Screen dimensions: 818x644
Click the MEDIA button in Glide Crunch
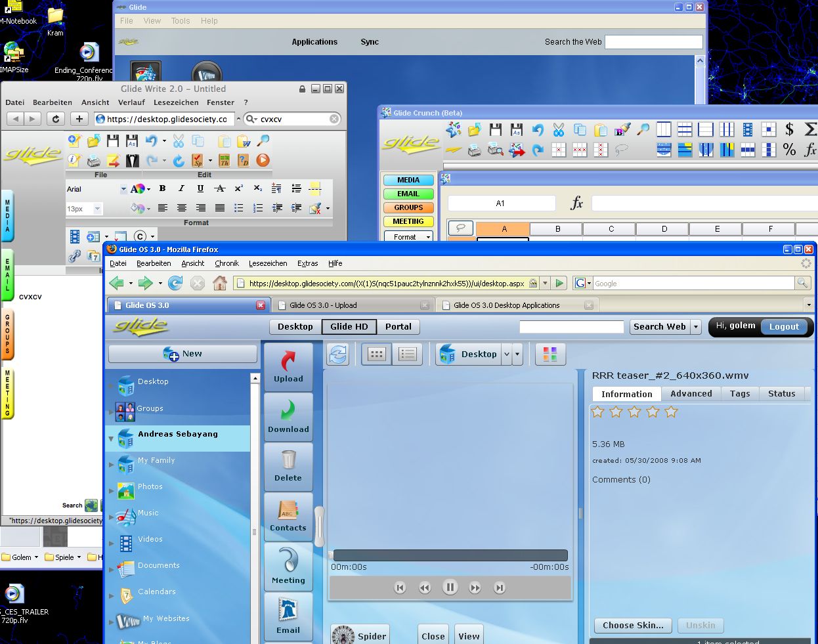[408, 180]
